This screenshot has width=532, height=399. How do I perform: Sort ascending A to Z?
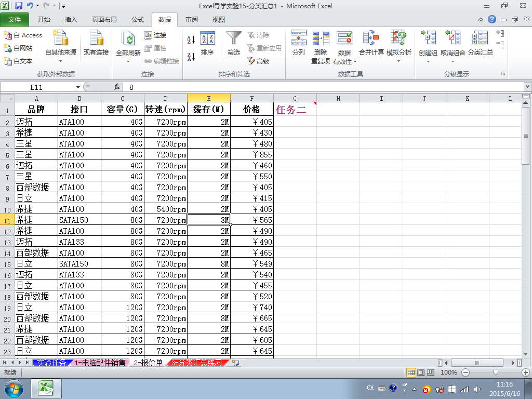click(191, 39)
